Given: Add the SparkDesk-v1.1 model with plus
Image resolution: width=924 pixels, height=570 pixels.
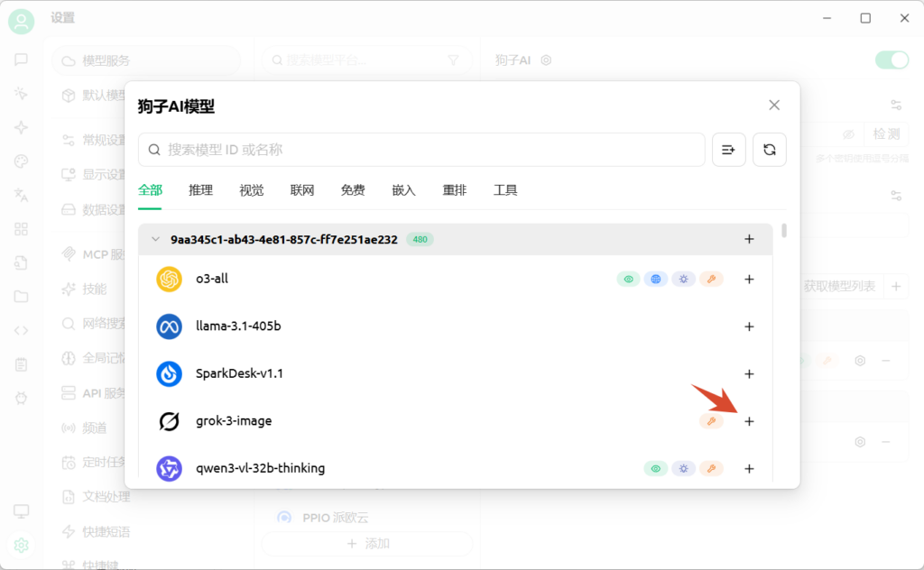Looking at the screenshot, I should tap(749, 374).
